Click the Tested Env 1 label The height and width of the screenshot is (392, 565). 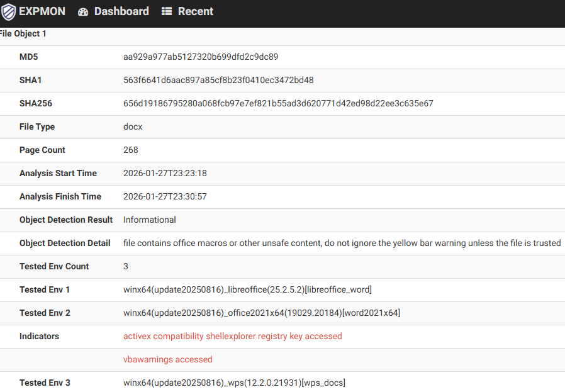tap(45, 289)
